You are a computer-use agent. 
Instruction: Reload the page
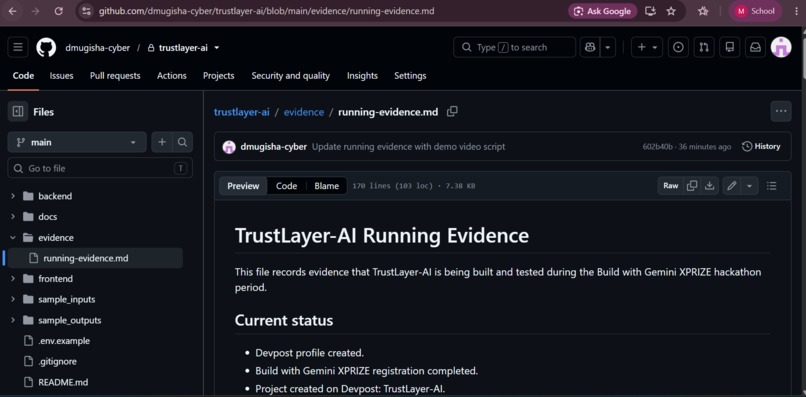(59, 11)
